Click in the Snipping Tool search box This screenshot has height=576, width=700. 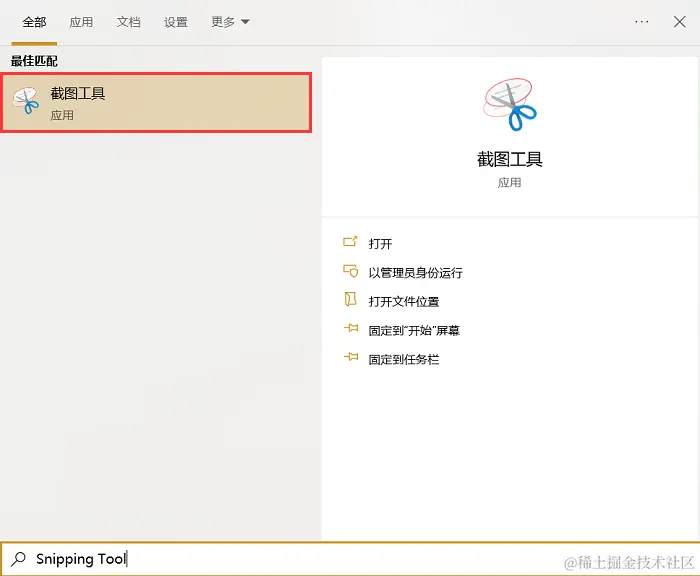pyautogui.click(x=350, y=559)
